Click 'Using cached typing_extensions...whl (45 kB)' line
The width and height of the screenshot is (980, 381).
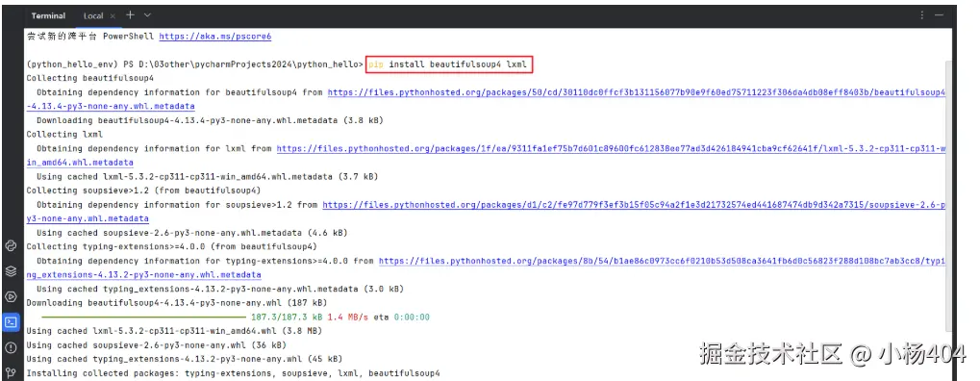coord(185,359)
